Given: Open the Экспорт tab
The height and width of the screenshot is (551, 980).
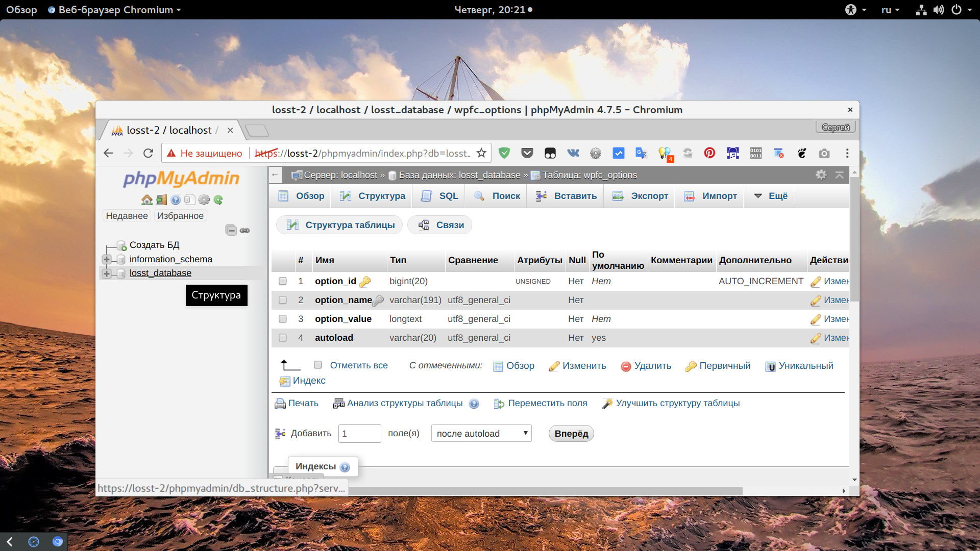Looking at the screenshot, I should click(x=640, y=196).
